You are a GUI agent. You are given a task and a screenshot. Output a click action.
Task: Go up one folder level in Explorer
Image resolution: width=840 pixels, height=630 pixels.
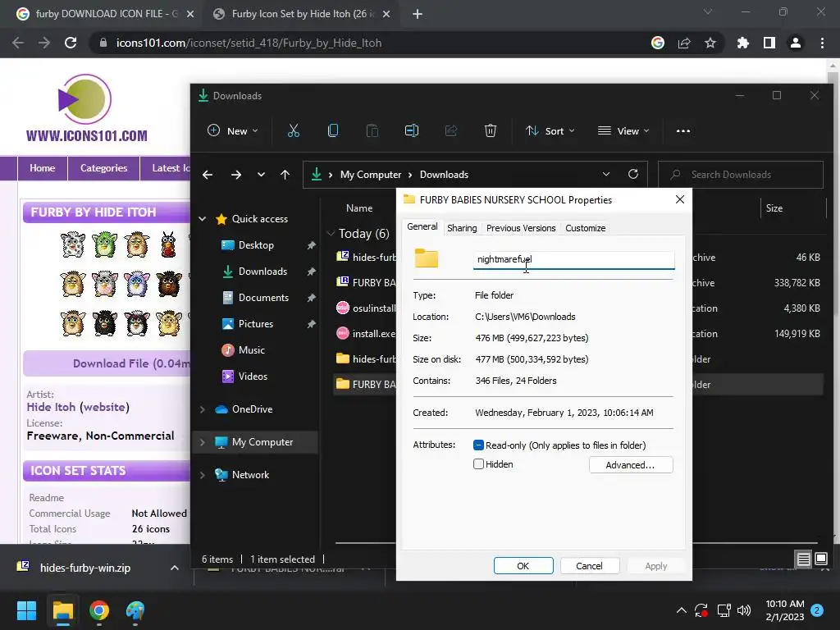285,175
